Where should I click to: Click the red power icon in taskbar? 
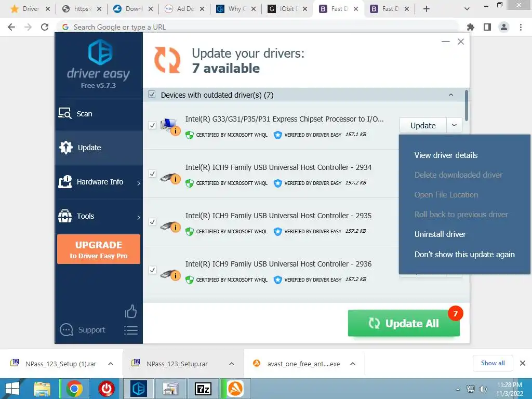tap(107, 389)
